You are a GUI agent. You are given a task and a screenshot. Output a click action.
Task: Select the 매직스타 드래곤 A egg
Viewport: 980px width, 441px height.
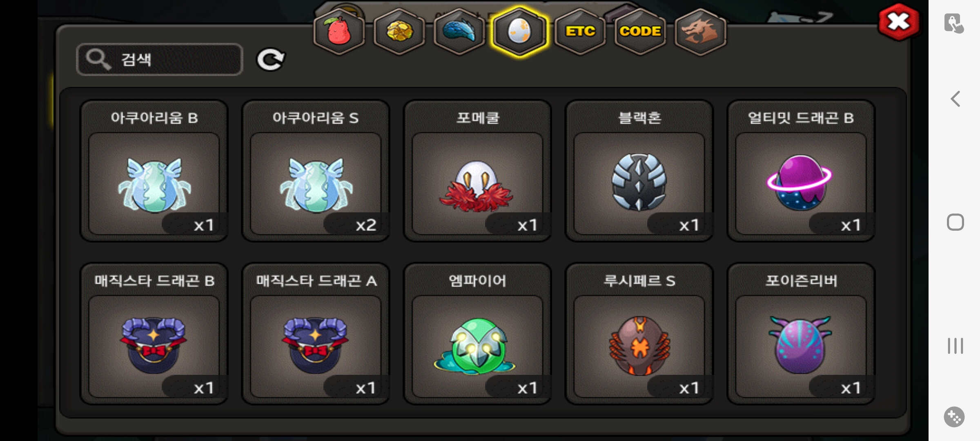(316, 334)
